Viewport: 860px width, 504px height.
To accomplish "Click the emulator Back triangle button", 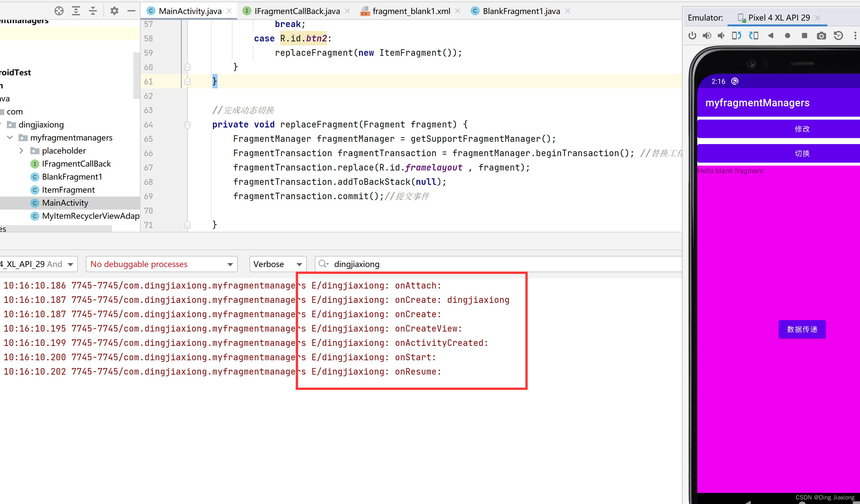I will (x=771, y=36).
